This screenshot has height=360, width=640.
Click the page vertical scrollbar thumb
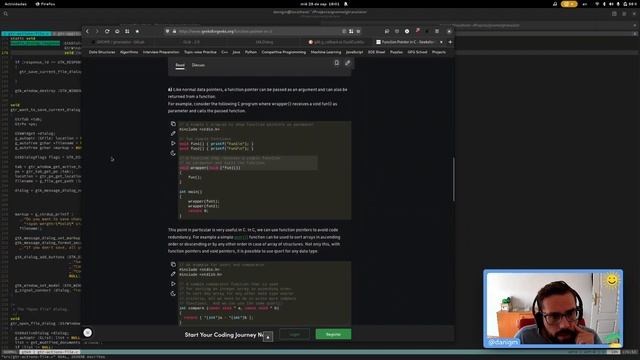(x=453, y=179)
